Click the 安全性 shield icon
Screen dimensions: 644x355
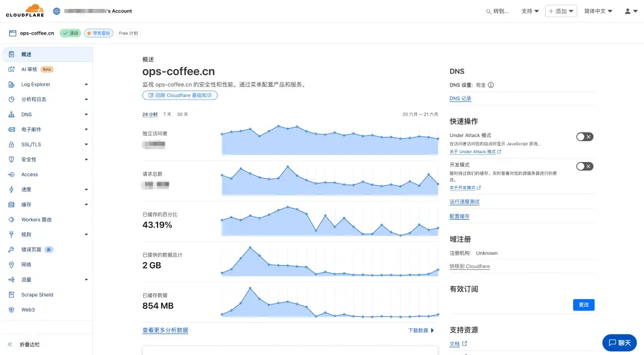click(11, 159)
